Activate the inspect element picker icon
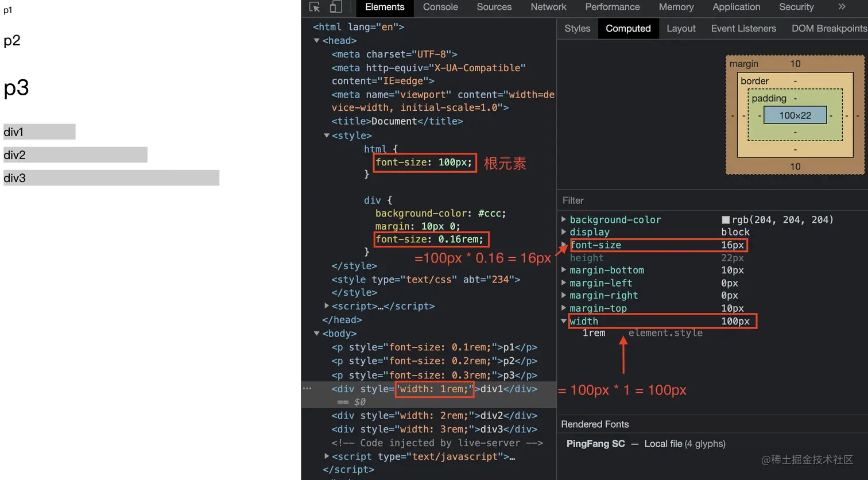The width and height of the screenshot is (868, 480). coord(315,7)
